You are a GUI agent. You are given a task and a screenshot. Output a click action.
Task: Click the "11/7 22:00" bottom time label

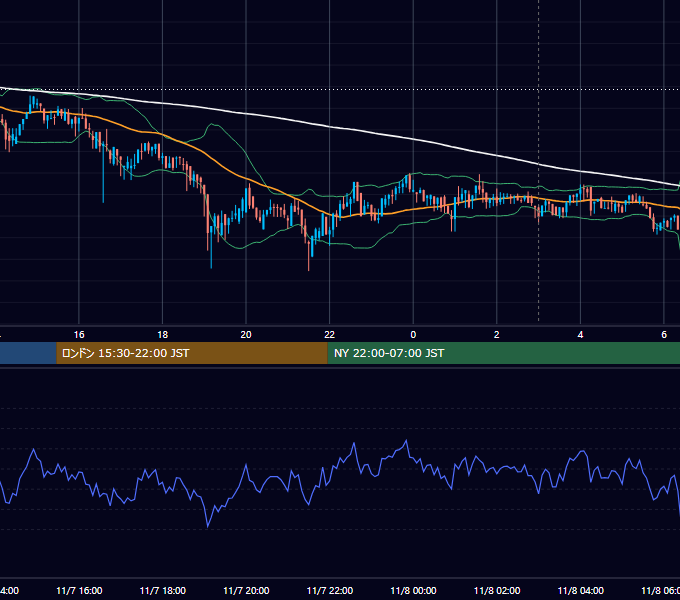coord(330,591)
